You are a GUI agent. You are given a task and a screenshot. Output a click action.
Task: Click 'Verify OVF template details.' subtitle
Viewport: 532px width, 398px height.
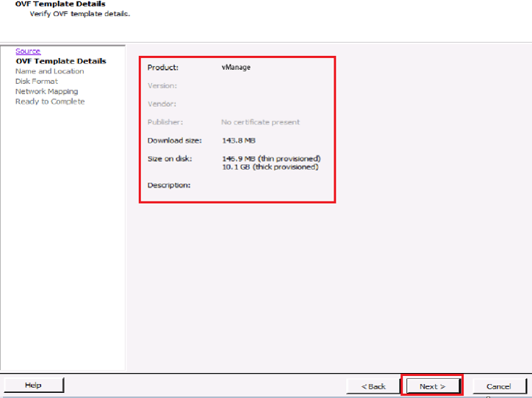click(80, 14)
